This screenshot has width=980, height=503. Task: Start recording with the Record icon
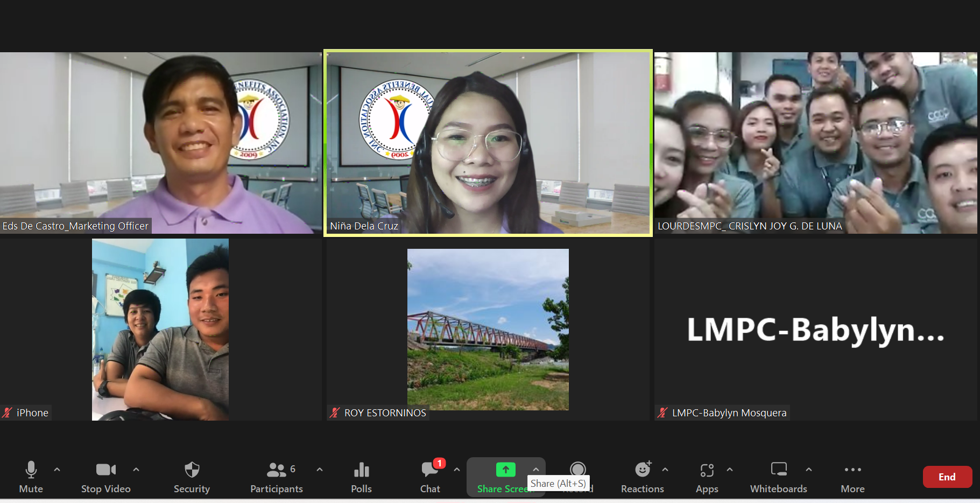pos(578,469)
